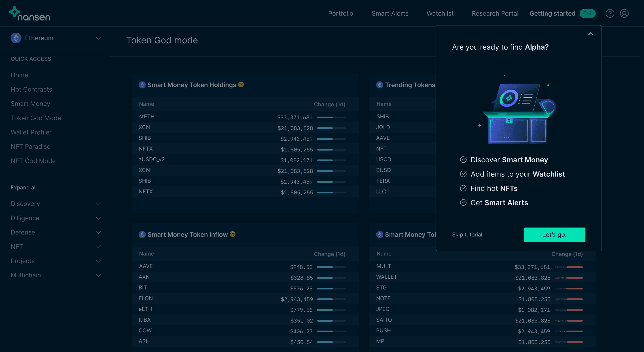Click the red MULTI change bar
The height and width of the screenshot is (352, 644).
point(568,267)
